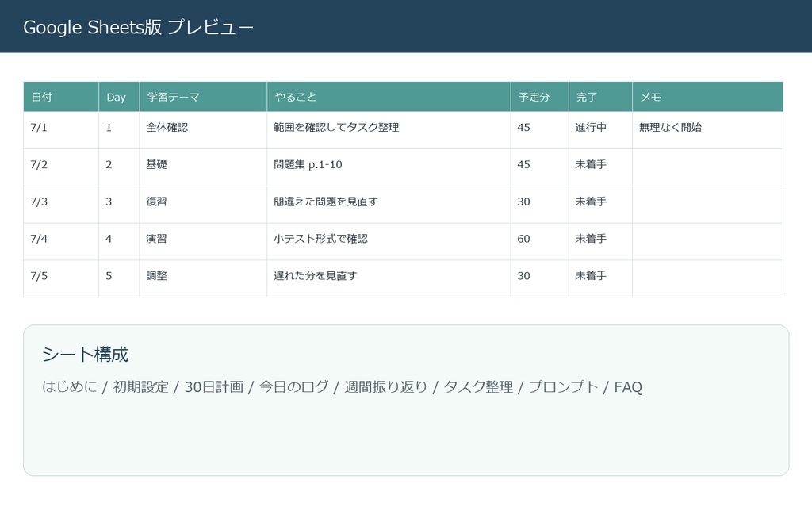Click the '間違えた問題を見直す' cell

pos(389,205)
